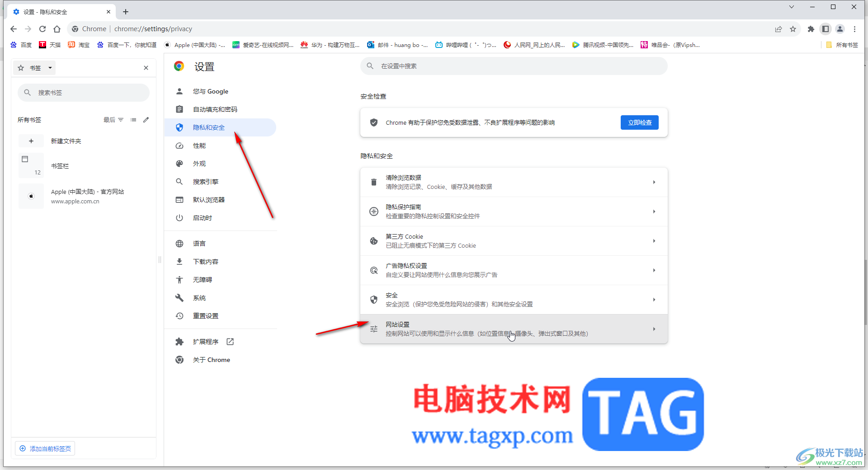Open 淘宝 bookmark in bookmarks bar
The width and height of the screenshot is (868, 470).
click(x=79, y=45)
